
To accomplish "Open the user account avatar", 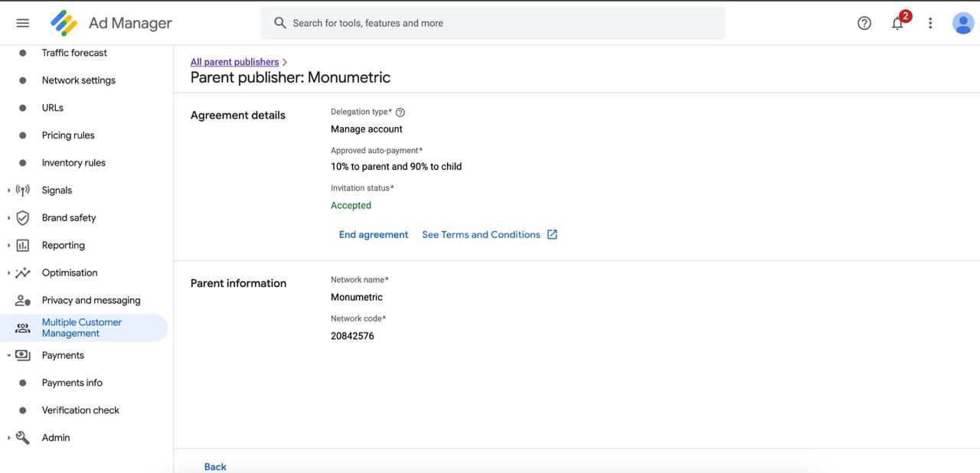I will click(x=962, y=23).
